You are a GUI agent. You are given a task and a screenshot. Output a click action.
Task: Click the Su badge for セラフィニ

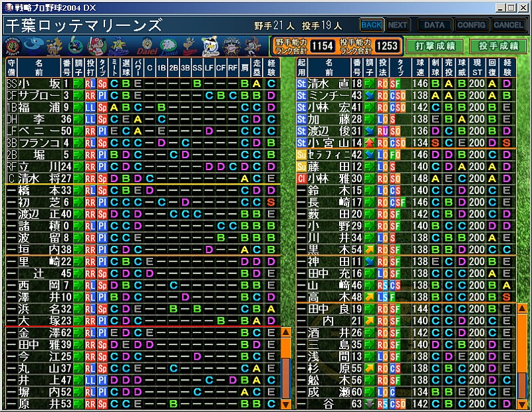(301, 155)
